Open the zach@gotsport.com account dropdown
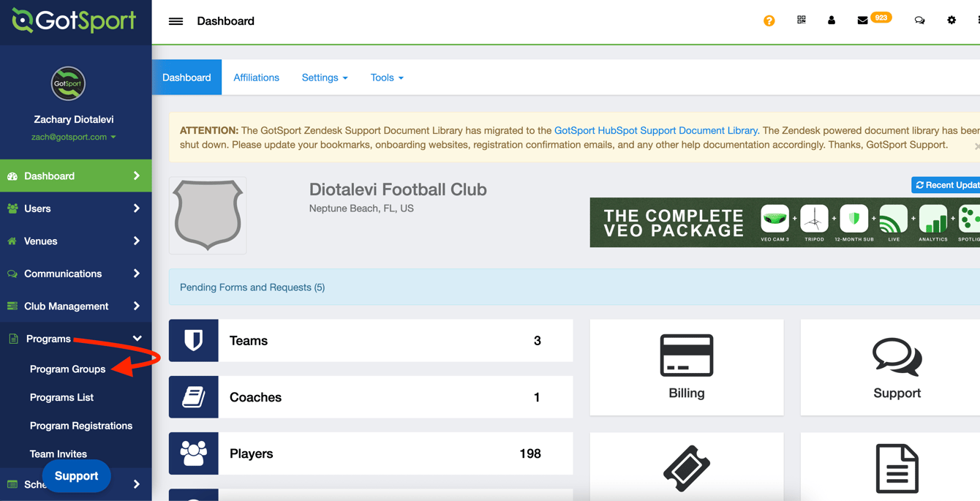This screenshot has height=501, width=980. click(74, 137)
